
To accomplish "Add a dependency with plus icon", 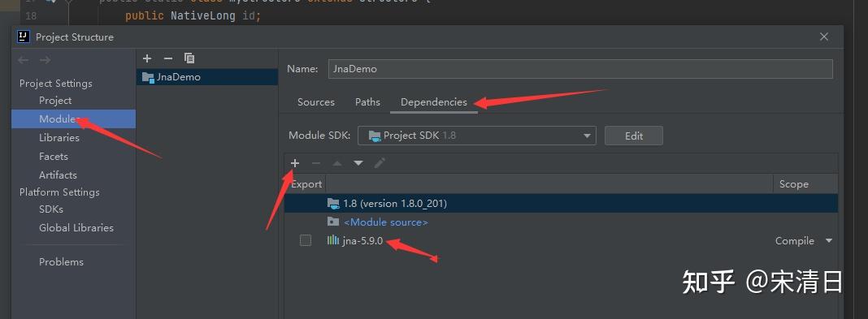I will click(x=295, y=163).
